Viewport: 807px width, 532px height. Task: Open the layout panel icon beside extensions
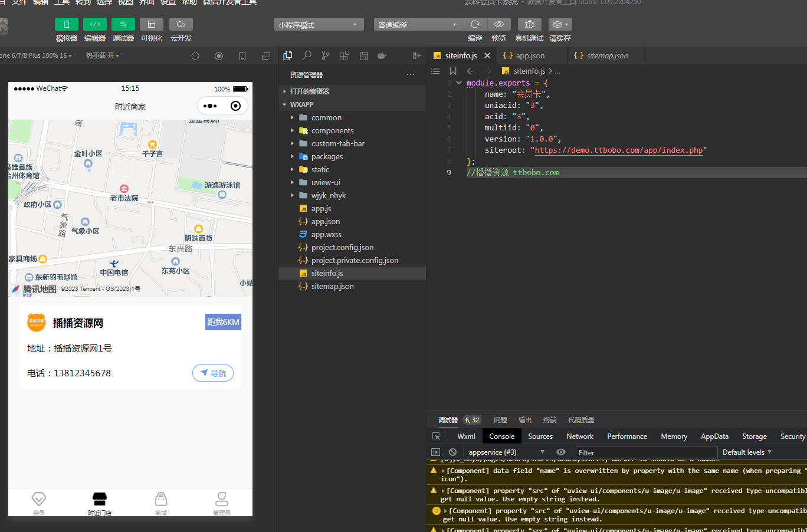(364, 55)
